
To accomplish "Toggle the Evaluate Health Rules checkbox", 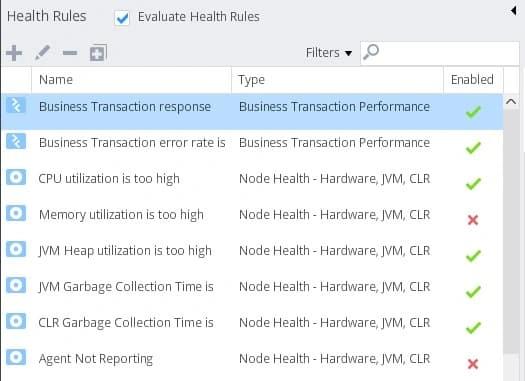I will click(x=122, y=18).
